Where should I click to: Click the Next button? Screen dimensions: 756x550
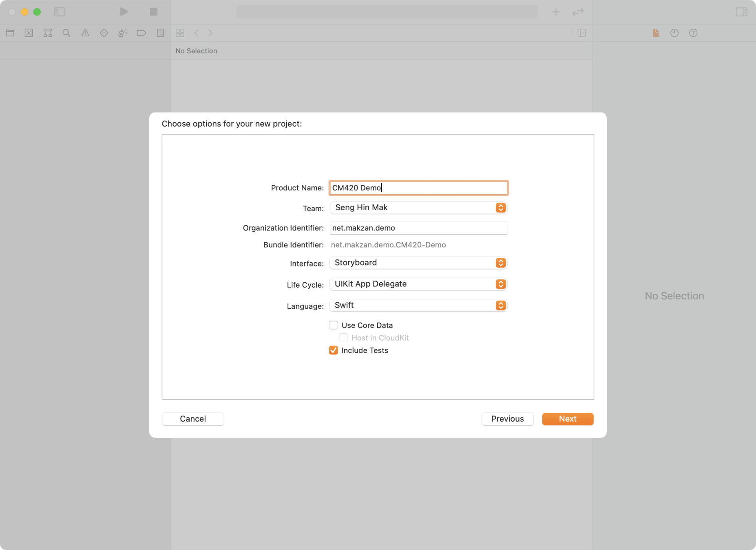[x=568, y=419]
